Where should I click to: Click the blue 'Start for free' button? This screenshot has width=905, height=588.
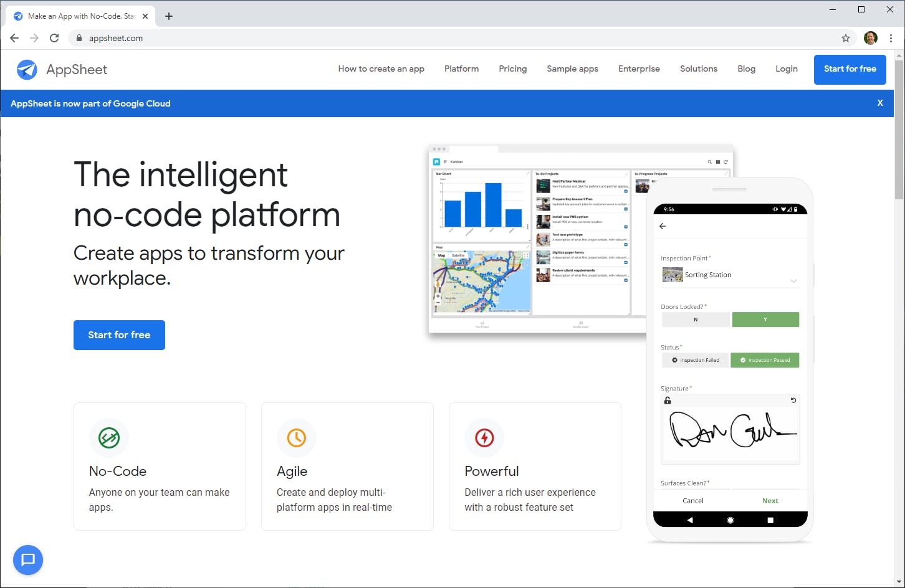click(x=119, y=335)
